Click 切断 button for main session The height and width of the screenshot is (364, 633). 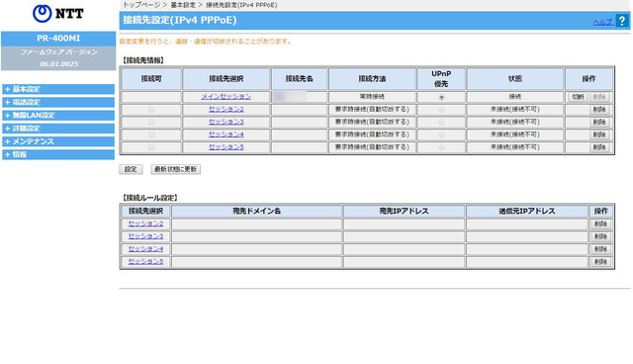[578, 97]
